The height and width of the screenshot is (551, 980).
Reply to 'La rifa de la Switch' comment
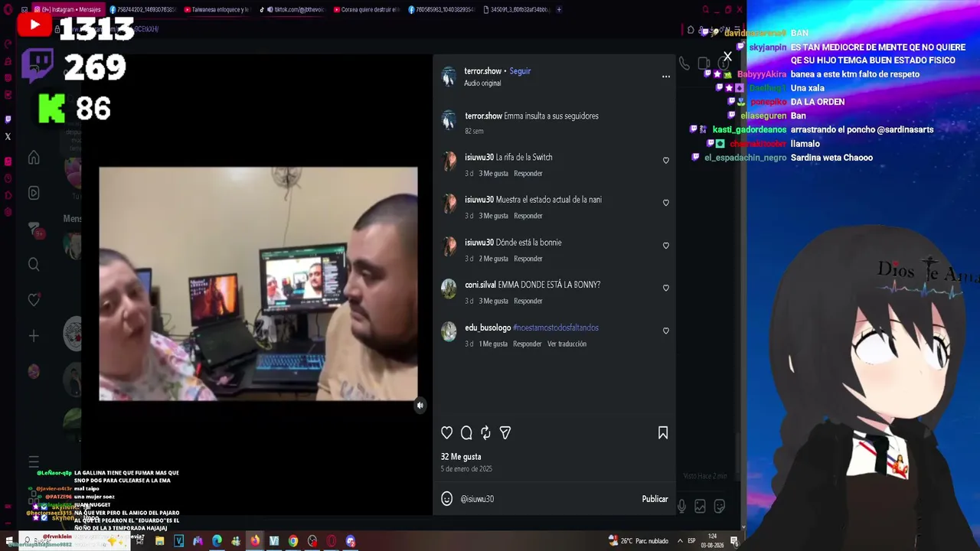(528, 174)
